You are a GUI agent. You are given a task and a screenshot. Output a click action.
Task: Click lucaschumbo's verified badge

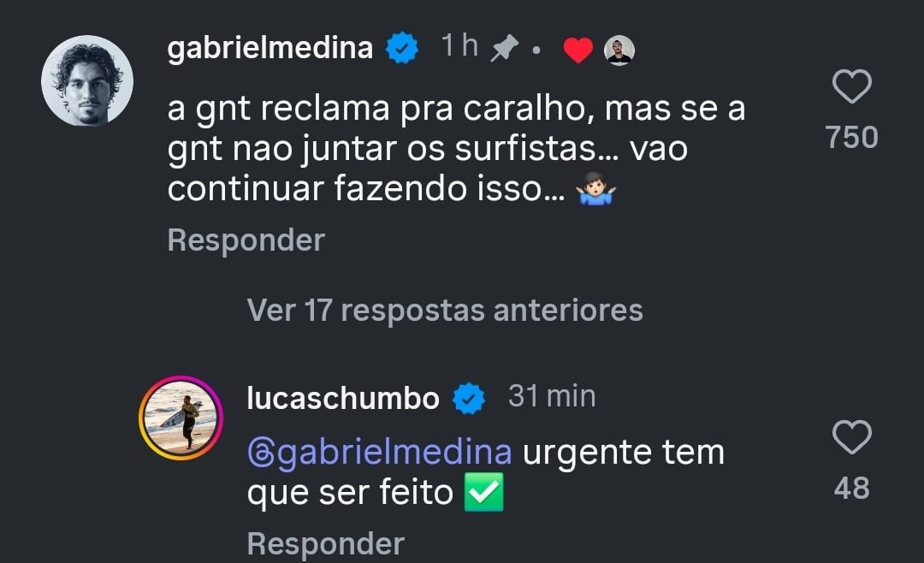468,397
